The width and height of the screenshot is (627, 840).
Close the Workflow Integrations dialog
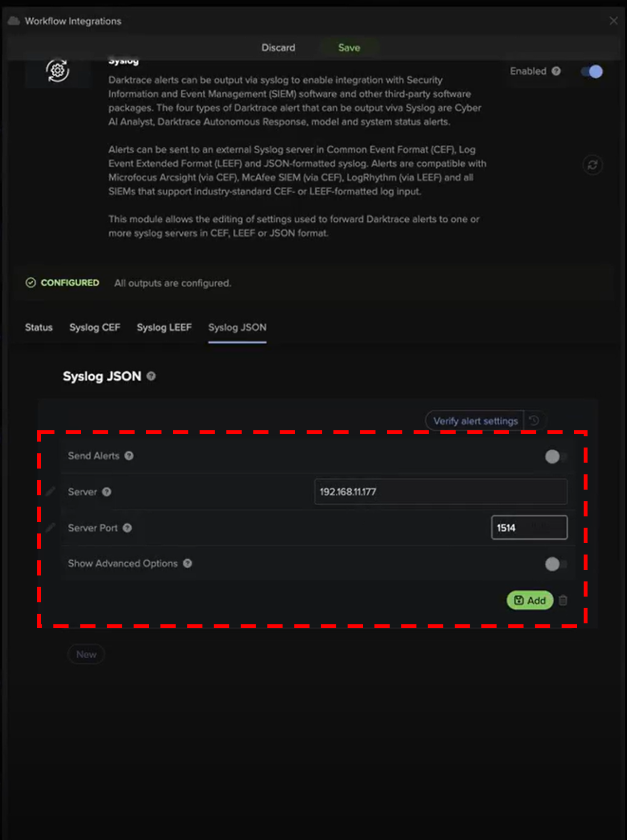[613, 21]
